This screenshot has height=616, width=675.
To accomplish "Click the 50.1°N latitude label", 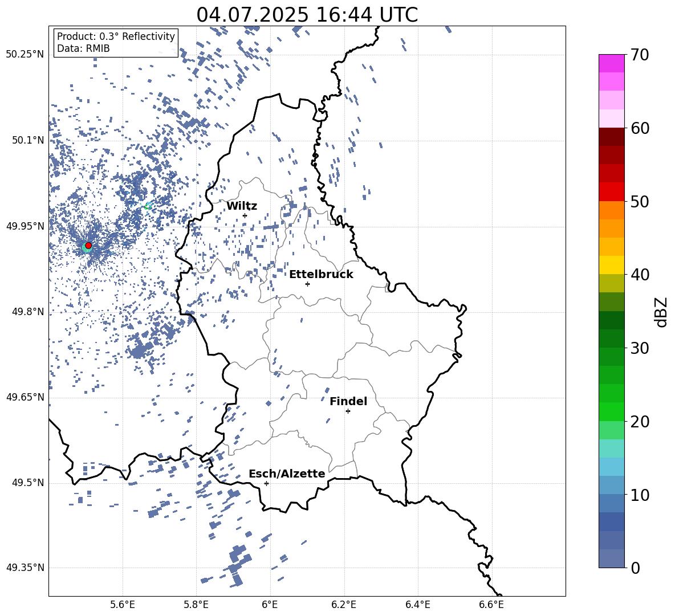I will (x=27, y=140).
